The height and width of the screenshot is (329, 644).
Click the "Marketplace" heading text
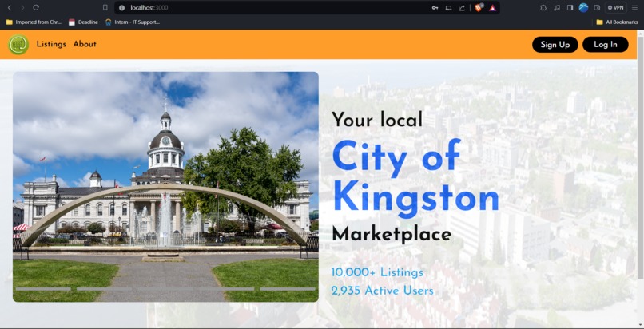(392, 234)
